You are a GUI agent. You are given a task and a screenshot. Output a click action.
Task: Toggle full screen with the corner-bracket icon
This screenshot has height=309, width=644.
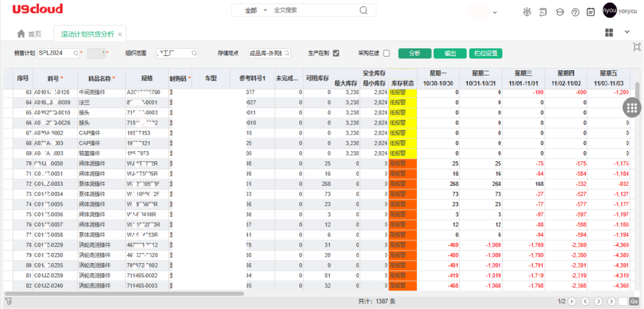pyautogui.click(x=637, y=46)
